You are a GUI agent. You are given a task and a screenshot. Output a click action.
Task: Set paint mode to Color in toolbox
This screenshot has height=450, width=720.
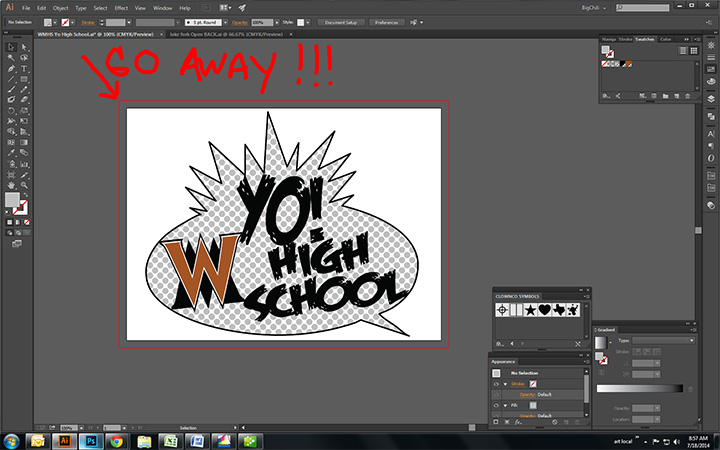[9, 222]
